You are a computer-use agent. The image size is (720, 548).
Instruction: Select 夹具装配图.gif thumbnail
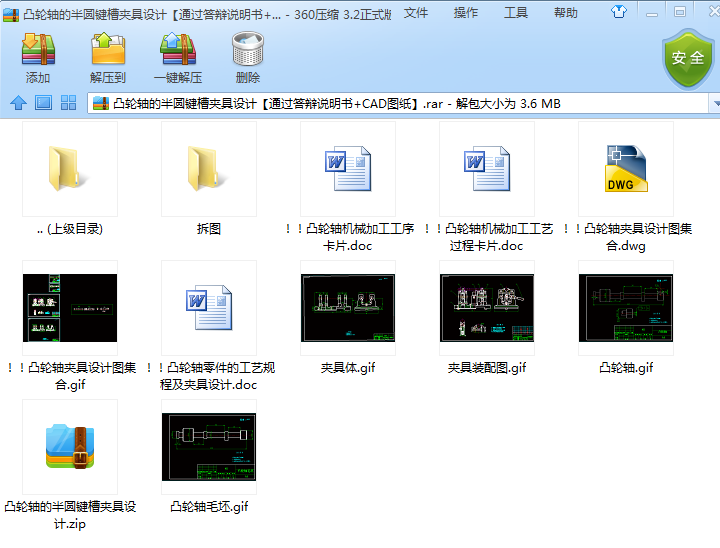[x=487, y=308]
